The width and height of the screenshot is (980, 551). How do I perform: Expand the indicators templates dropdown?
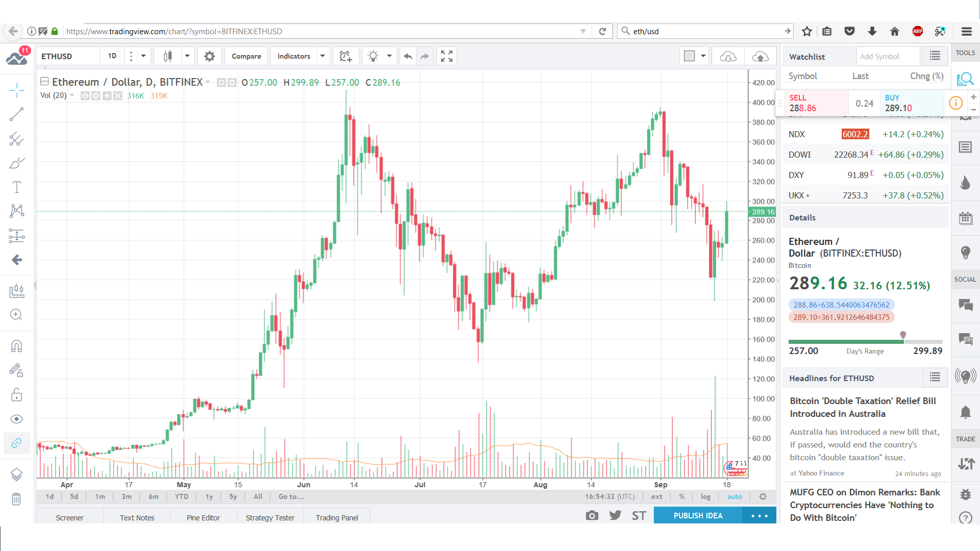(323, 56)
